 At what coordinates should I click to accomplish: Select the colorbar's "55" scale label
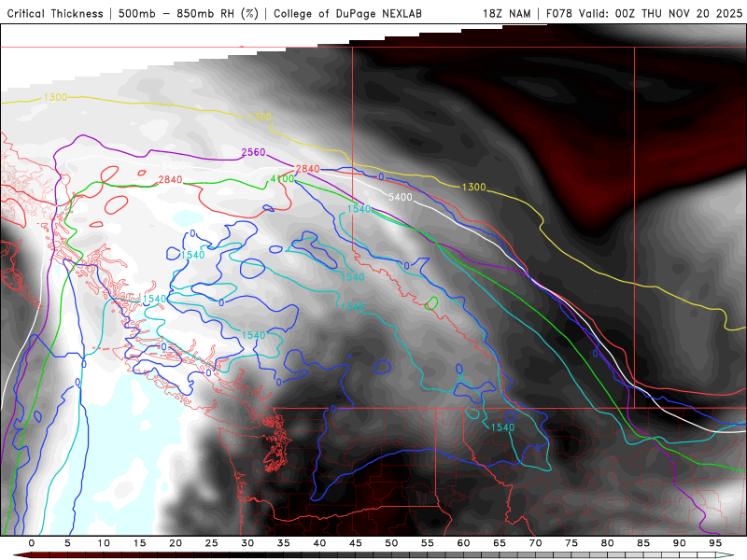pyautogui.click(x=428, y=543)
